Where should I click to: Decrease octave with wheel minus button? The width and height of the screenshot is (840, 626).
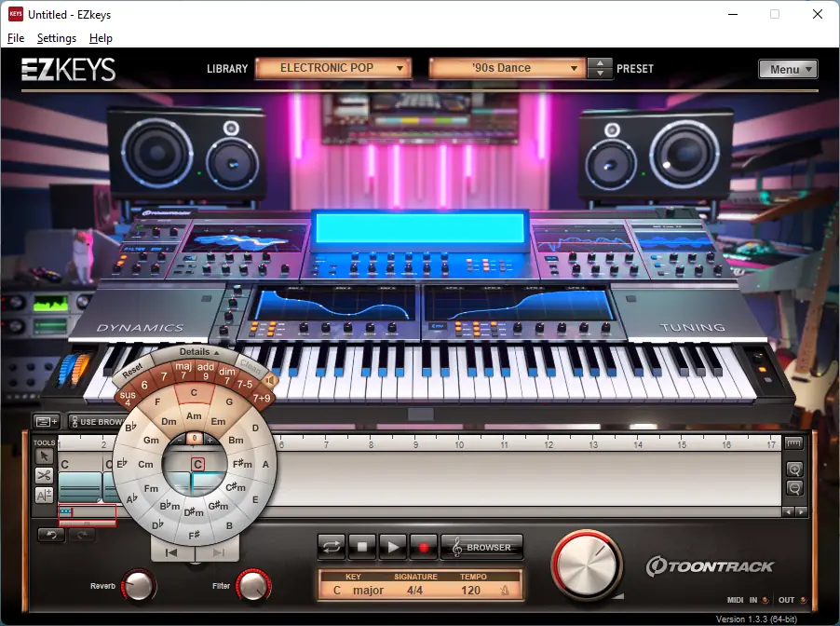[180, 439]
